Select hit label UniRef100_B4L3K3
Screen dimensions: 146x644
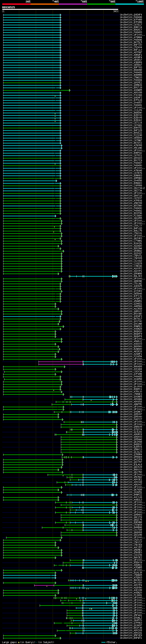tap(131, 276)
